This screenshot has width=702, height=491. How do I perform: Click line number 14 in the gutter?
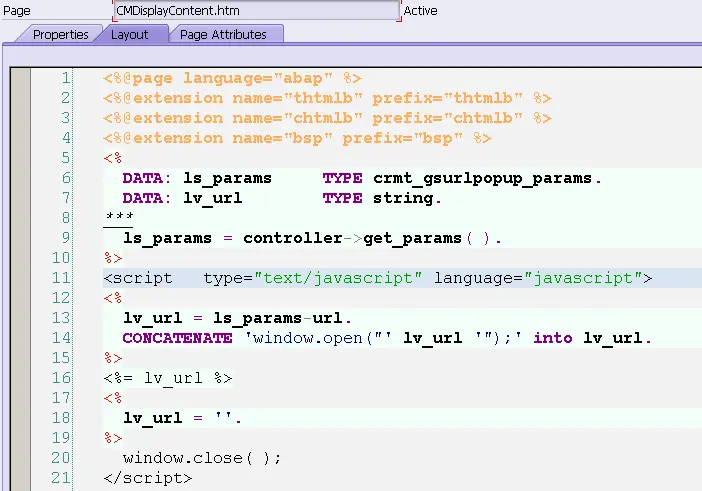tap(61, 338)
